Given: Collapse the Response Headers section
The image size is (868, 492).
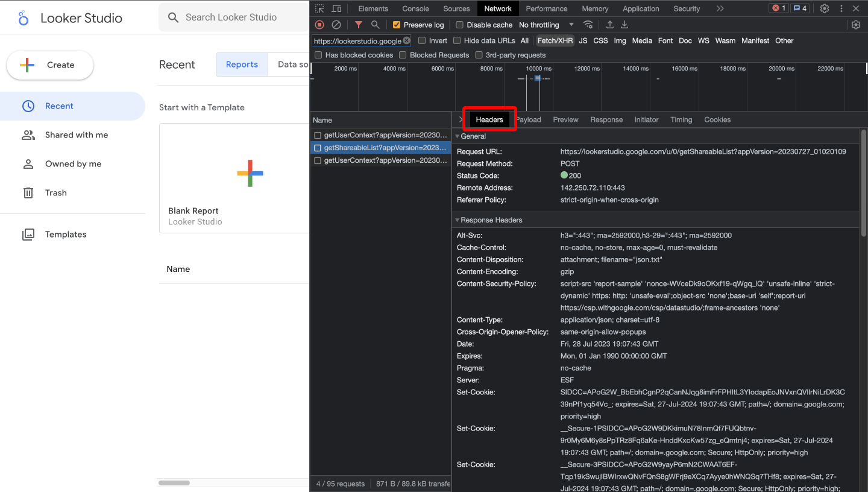Looking at the screenshot, I should click(x=458, y=220).
